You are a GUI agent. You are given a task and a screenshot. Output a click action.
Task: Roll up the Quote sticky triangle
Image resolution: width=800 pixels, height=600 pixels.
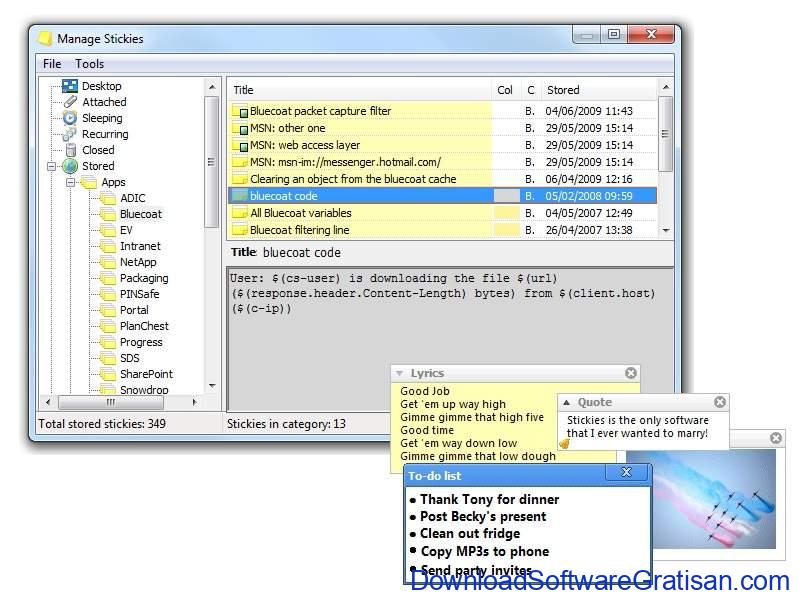tap(566, 402)
